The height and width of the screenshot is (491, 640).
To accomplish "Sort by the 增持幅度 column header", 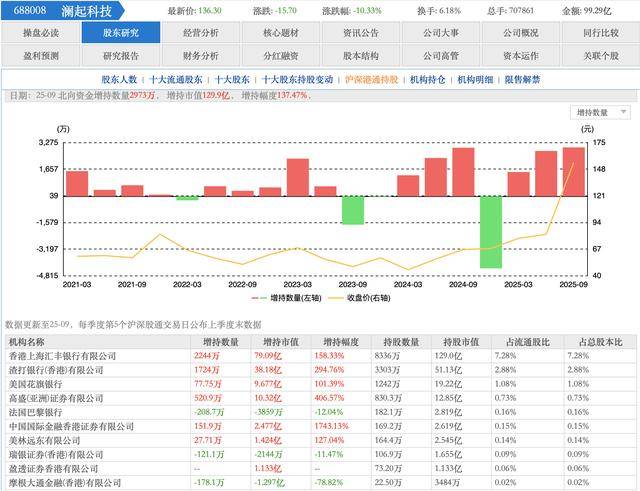I will click(x=341, y=342).
